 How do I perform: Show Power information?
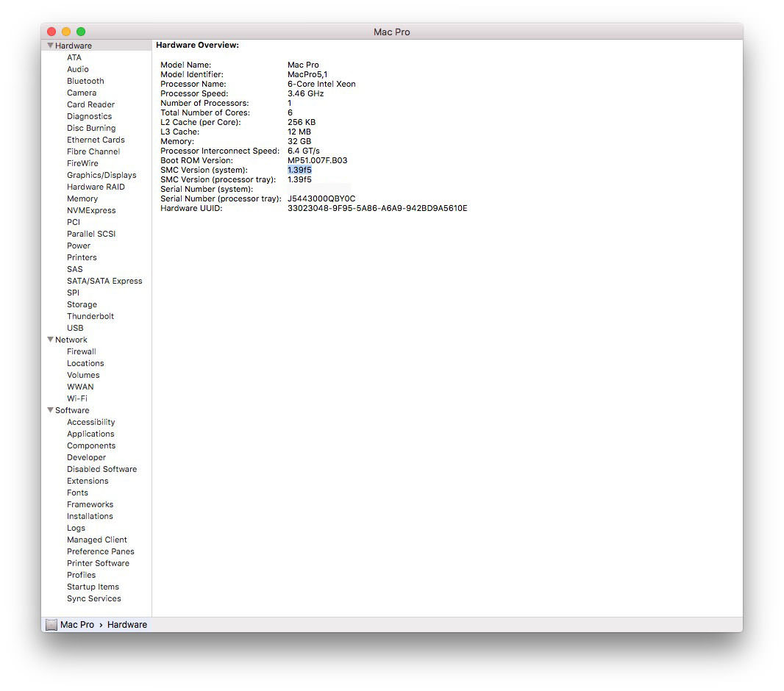pos(79,246)
